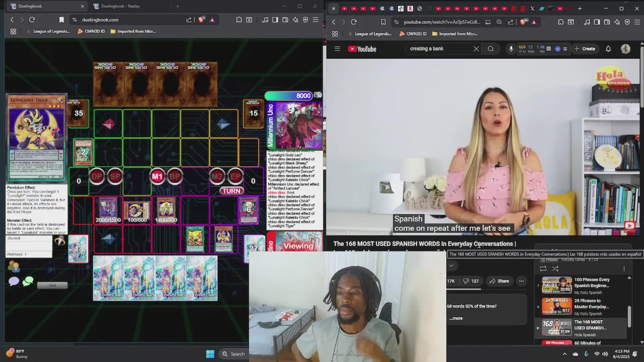Click the M2 phase button
The height and width of the screenshot is (362, 644).
(217, 176)
